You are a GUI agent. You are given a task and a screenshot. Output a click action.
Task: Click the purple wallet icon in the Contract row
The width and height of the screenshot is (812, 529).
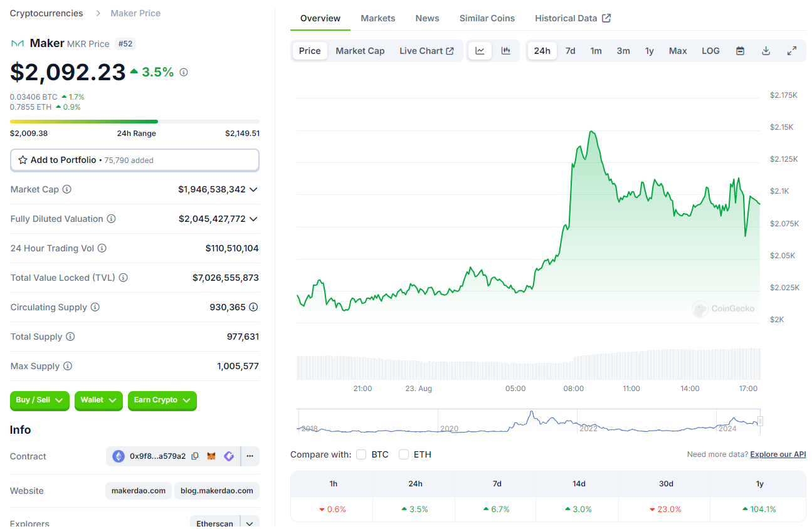[229, 456]
